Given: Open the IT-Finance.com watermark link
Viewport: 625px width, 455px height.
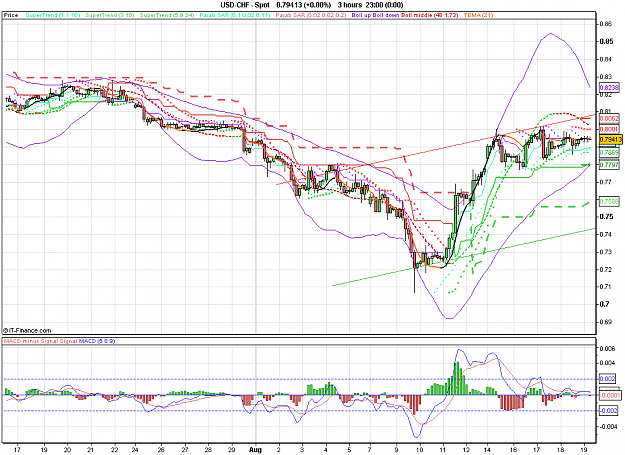Looking at the screenshot, I should point(27,330).
